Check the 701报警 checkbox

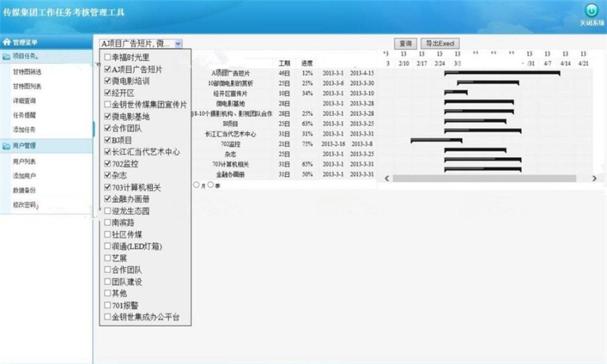point(107,305)
